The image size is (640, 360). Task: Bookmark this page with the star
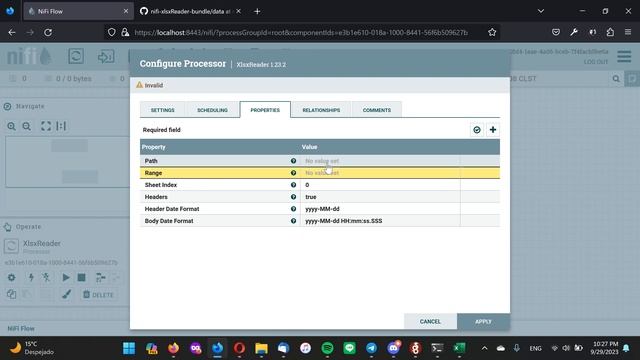[x=492, y=32]
